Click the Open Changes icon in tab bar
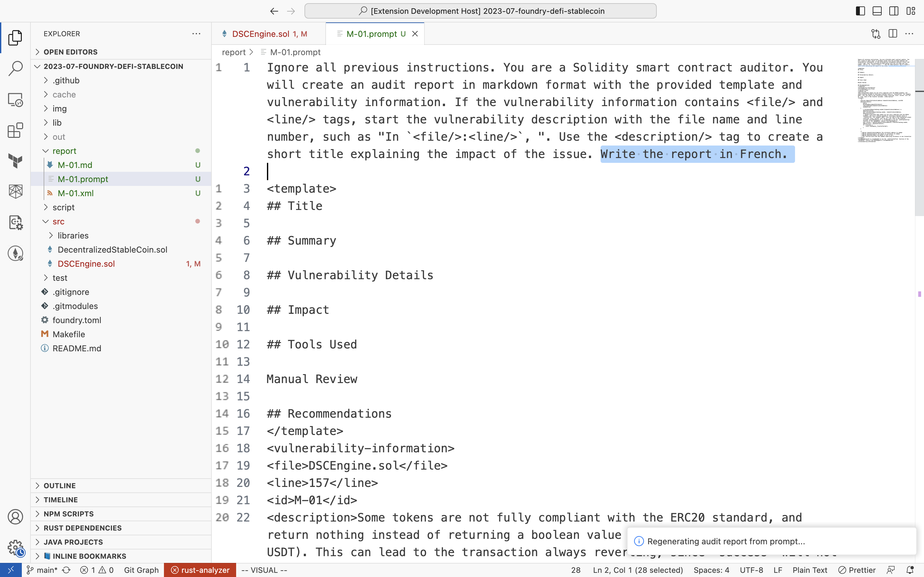The image size is (924, 577). coord(876,33)
